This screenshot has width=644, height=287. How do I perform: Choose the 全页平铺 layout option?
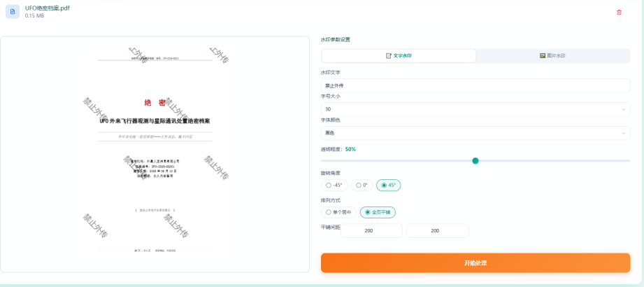tap(378, 212)
